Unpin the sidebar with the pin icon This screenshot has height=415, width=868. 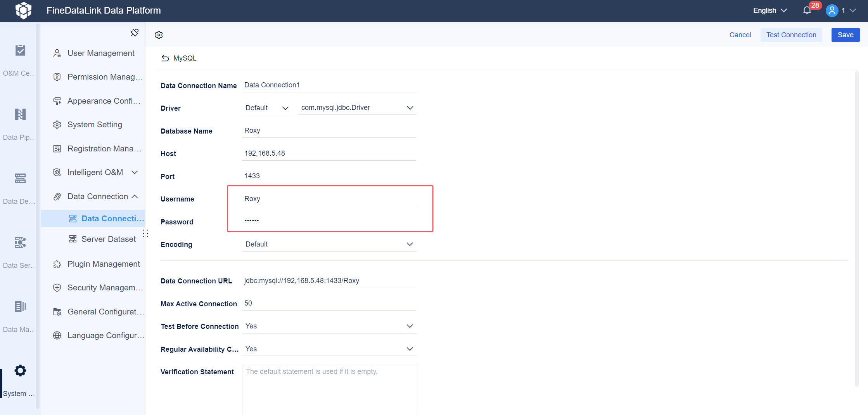click(135, 33)
